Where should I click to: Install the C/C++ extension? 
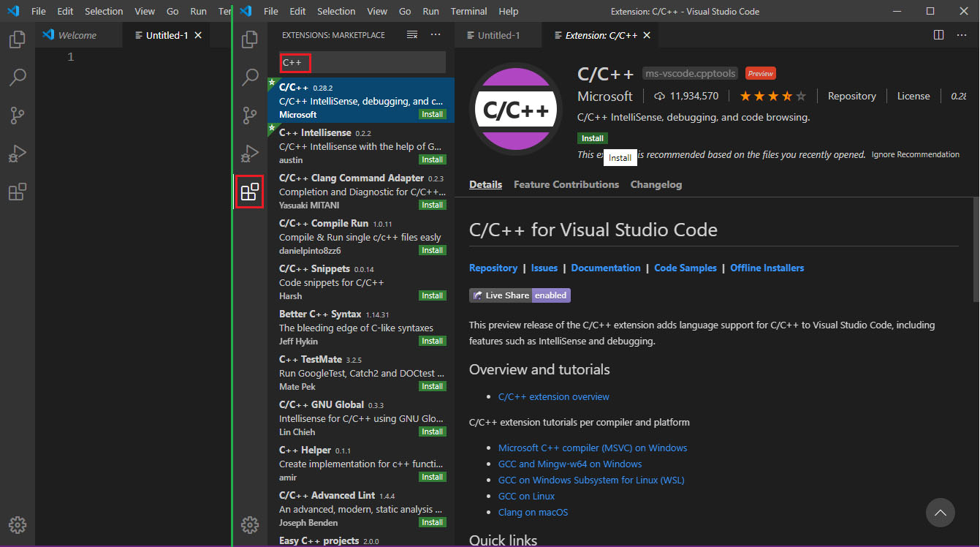tap(592, 137)
